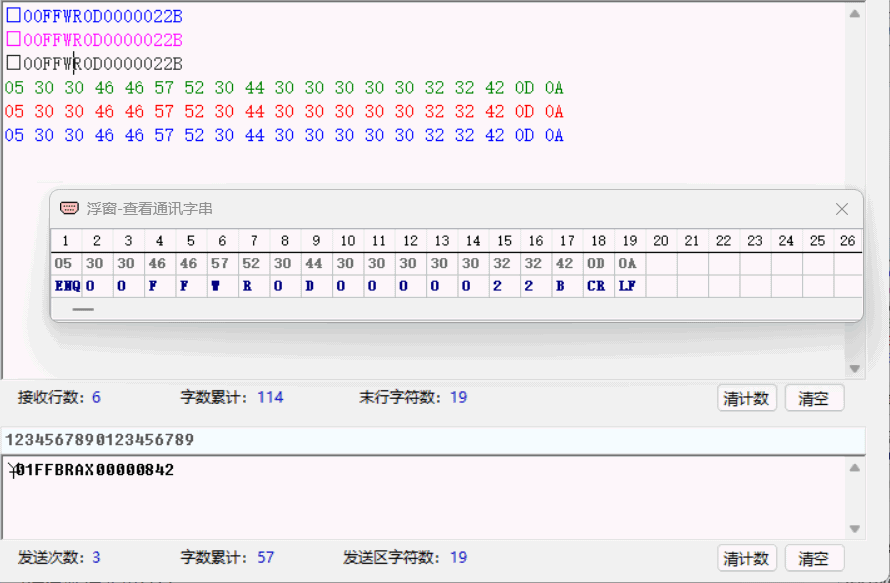This screenshot has width=890, height=583.
Task: Click column header 20 in the floating table
Action: pyautogui.click(x=661, y=241)
